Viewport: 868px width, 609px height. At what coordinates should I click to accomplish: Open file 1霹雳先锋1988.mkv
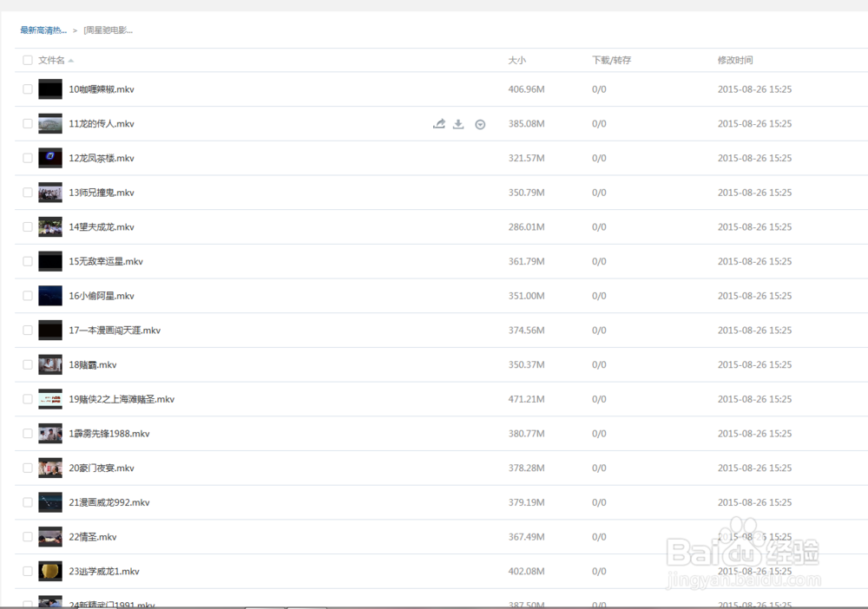109,434
